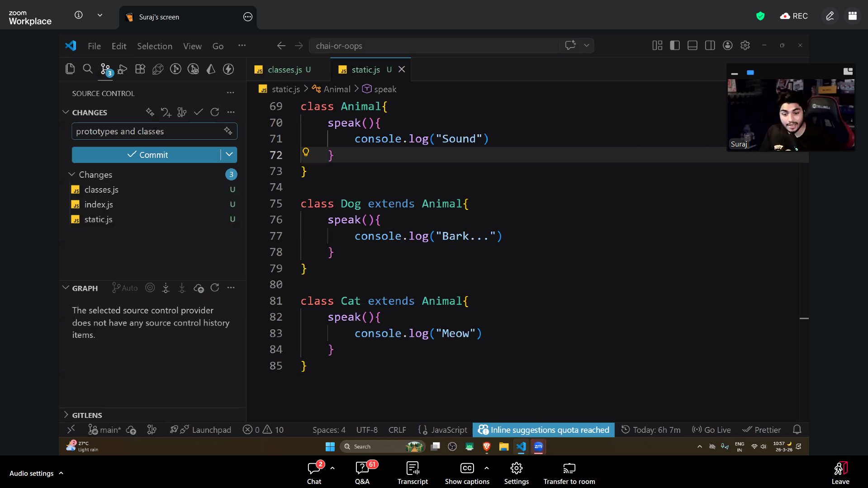Screen dimensions: 868x488
Task: Refresh the source control changes
Action: coord(215,112)
